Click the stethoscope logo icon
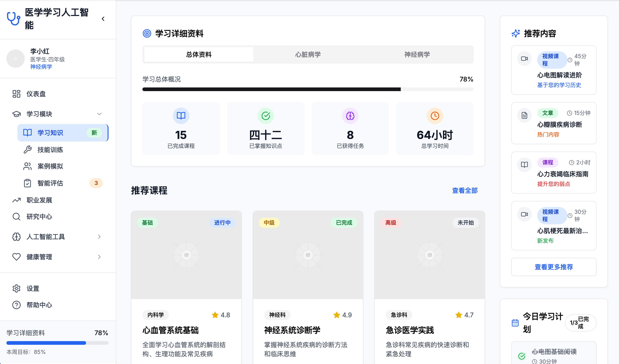The width and height of the screenshot is (619, 364). (13, 19)
